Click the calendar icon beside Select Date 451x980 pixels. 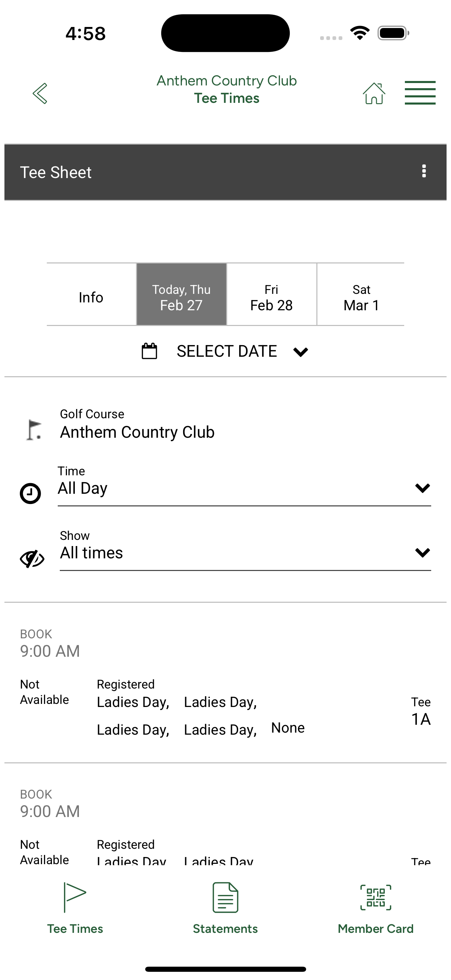pos(149,351)
